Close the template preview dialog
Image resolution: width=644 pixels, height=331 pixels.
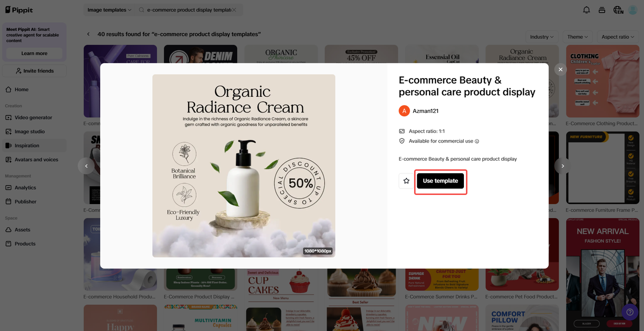click(560, 70)
